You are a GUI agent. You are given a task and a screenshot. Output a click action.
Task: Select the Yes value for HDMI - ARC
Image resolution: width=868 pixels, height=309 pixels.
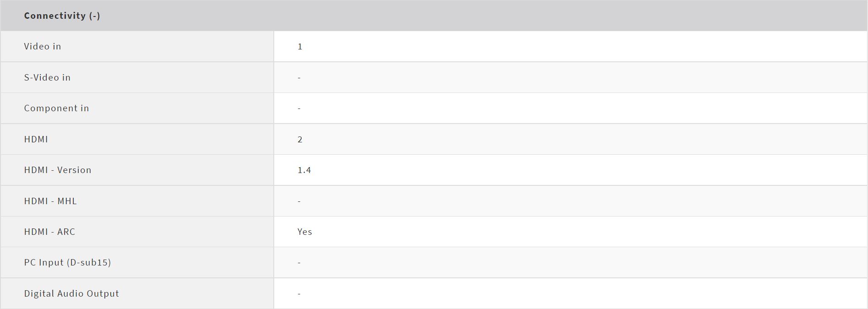(x=304, y=232)
